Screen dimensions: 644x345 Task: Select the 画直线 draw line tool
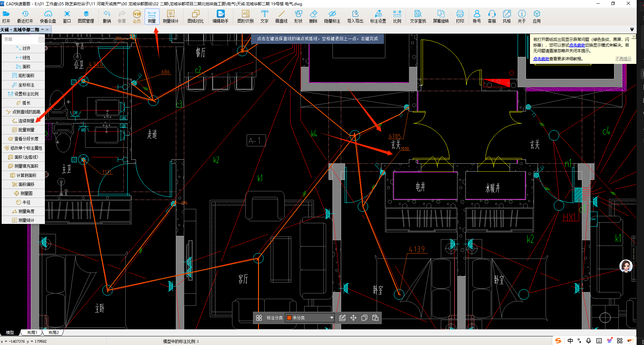tap(281, 16)
